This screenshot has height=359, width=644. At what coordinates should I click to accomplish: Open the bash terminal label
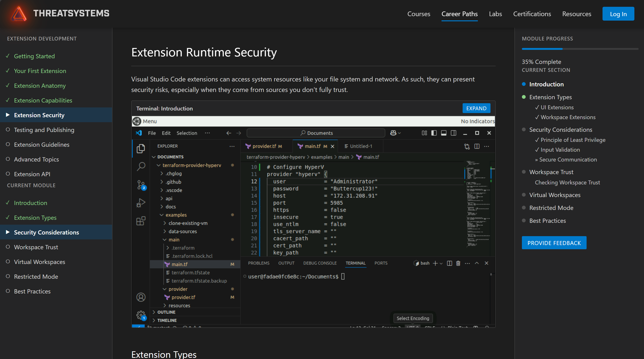[x=422, y=263]
